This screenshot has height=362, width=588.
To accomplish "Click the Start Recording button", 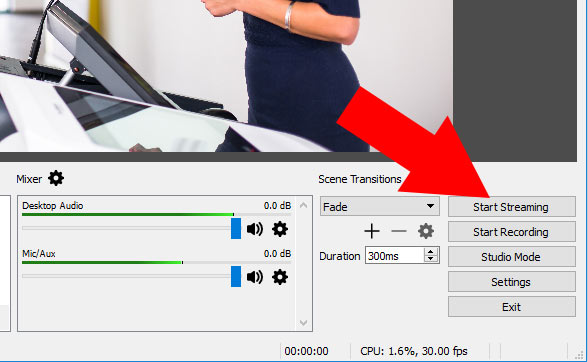I will point(512,232).
